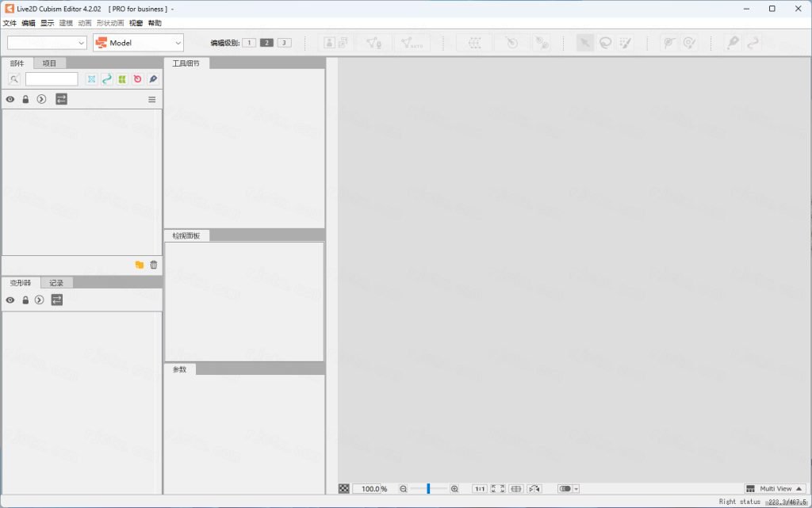Open the 视窗 menu
The width and height of the screenshot is (812, 508).
pos(136,23)
